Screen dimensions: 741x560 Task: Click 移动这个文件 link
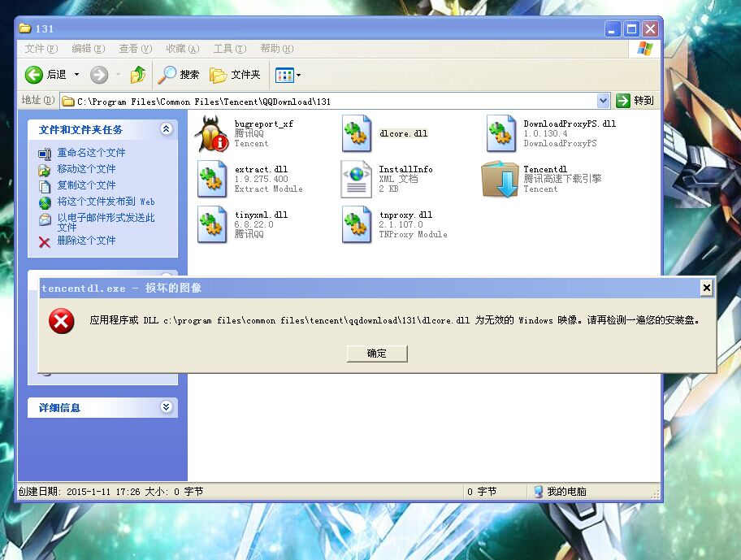click(x=86, y=169)
